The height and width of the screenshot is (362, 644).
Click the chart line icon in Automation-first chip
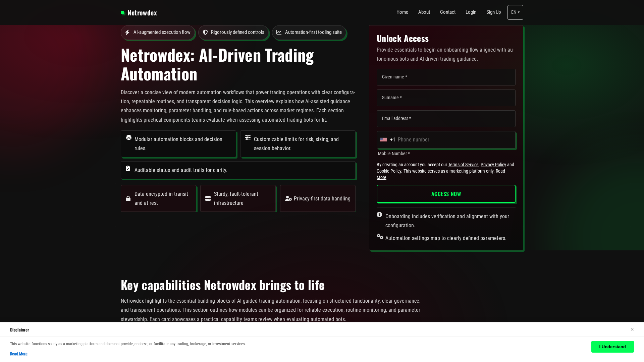279,33
